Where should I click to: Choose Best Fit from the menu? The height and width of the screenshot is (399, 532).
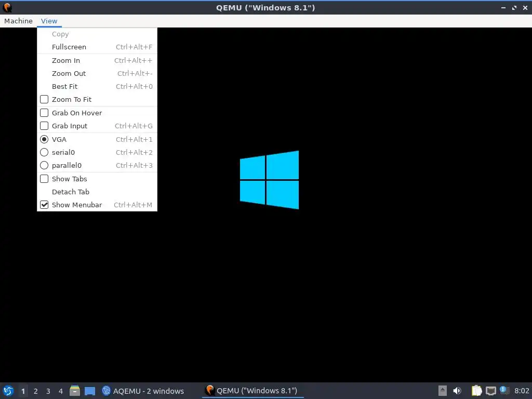(x=97, y=87)
